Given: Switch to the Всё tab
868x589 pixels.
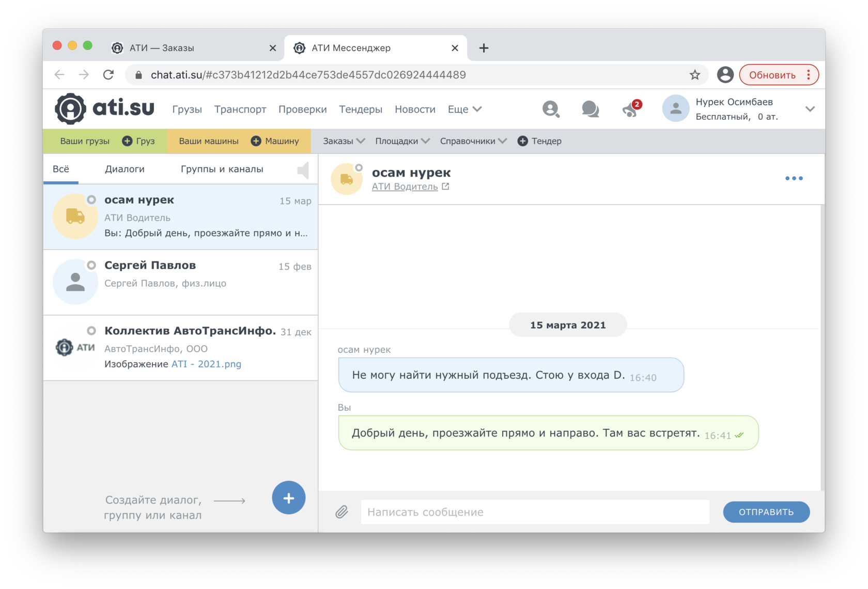Looking at the screenshot, I should point(61,169).
